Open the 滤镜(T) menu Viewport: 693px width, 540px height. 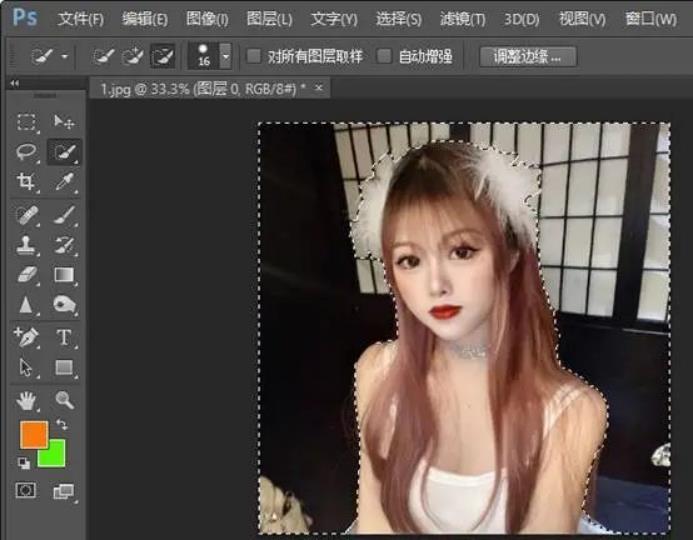tap(463, 19)
